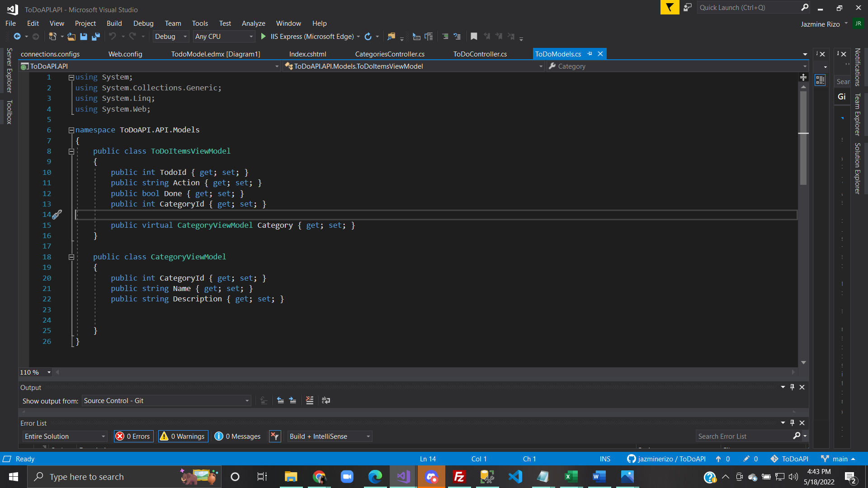This screenshot has height=488, width=868.
Task: Toggle the 0 Messages filter
Action: point(238,436)
